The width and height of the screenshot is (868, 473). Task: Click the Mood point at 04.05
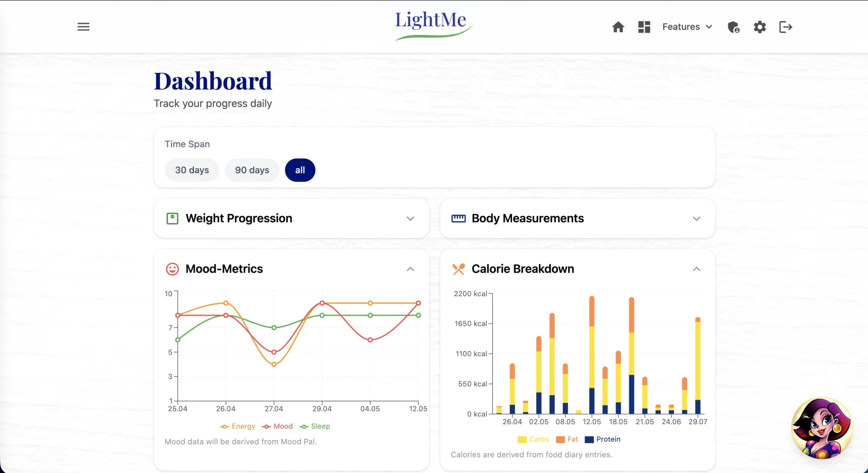click(x=370, y=340)
